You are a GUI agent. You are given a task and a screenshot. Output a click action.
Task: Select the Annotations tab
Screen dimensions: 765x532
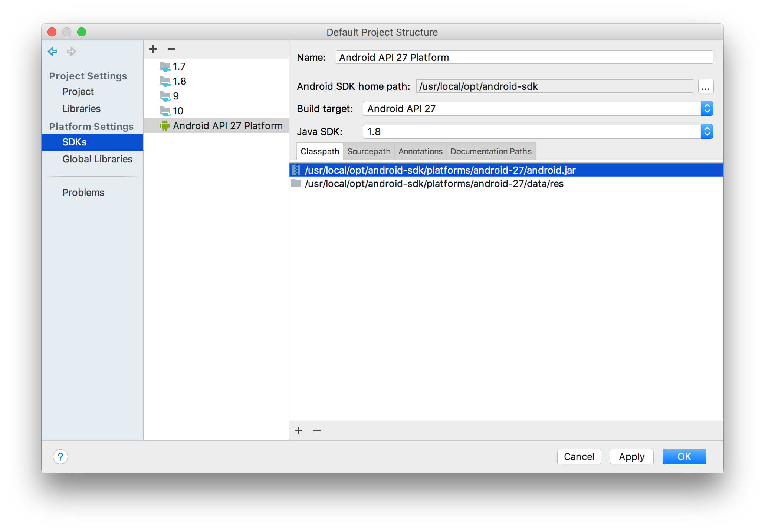[x=420, y=152]
